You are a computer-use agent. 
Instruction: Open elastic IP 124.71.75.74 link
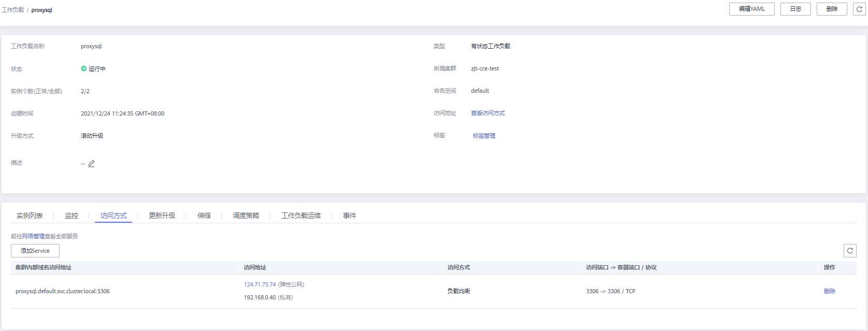[260, 284]
